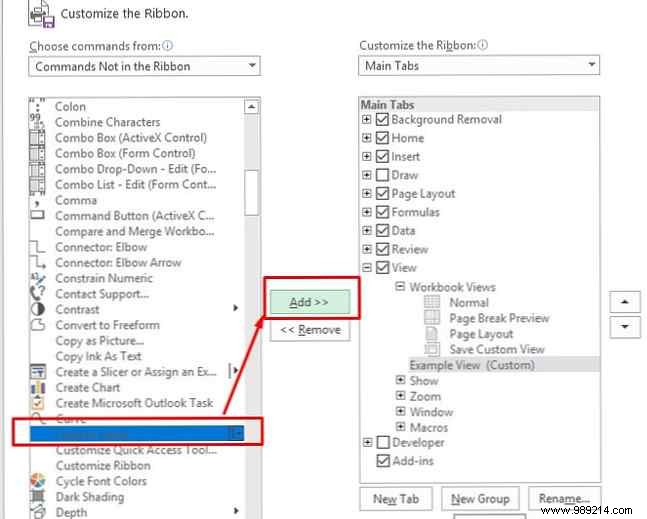Screen dimensions: 647x519
Task: Uncheck the Add-ins checkbox
Action: [383, 461]
